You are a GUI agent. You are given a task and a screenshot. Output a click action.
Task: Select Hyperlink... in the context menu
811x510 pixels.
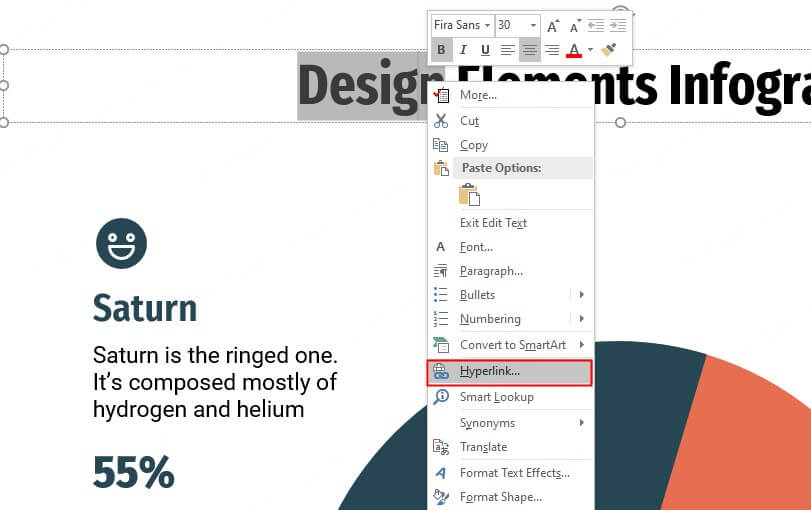(x=509, y=372)
